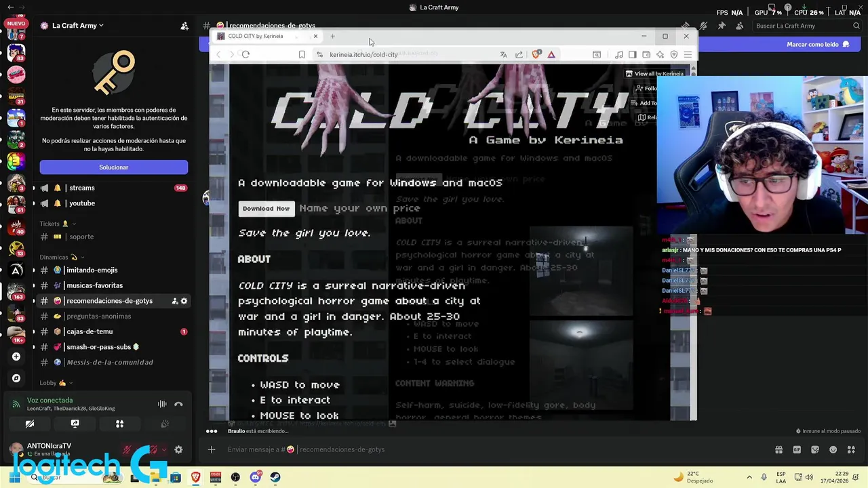Open the musicas-favoritas channel
The image size is (868, 488).
(x=114, y=285)
